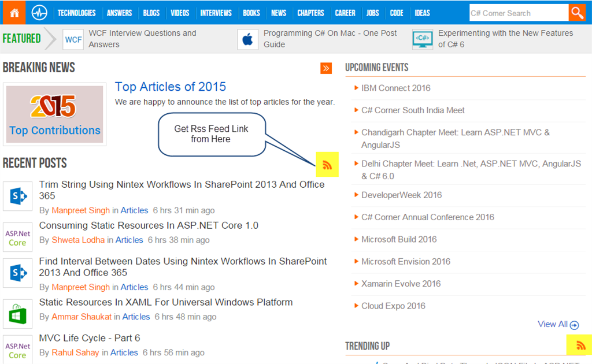Open WCF Interview Questions and Answers link
Image resolution: width=592 pixels, height=364 pixels.
pyautogui.click(x=142, y=39)
